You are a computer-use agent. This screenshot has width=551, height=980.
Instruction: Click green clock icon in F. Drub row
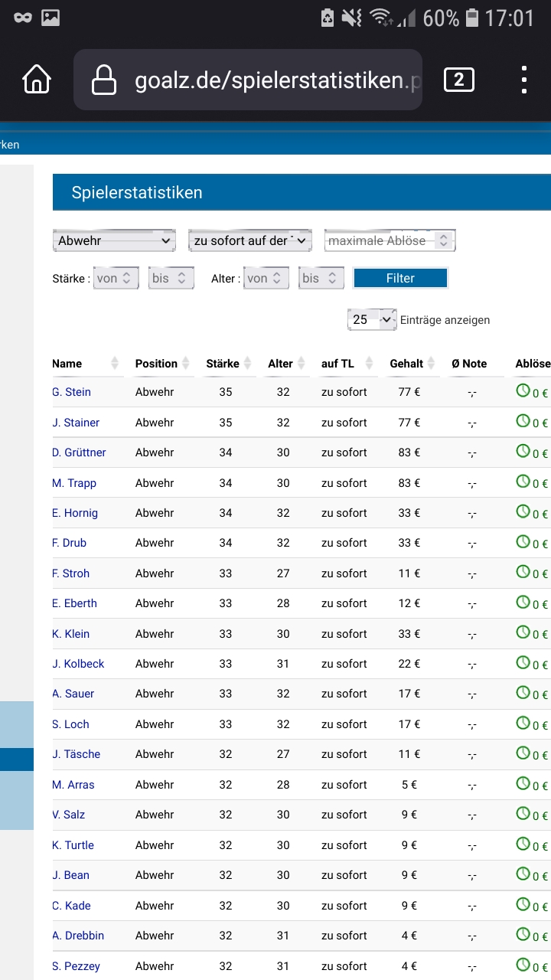(x=523, y=542)
